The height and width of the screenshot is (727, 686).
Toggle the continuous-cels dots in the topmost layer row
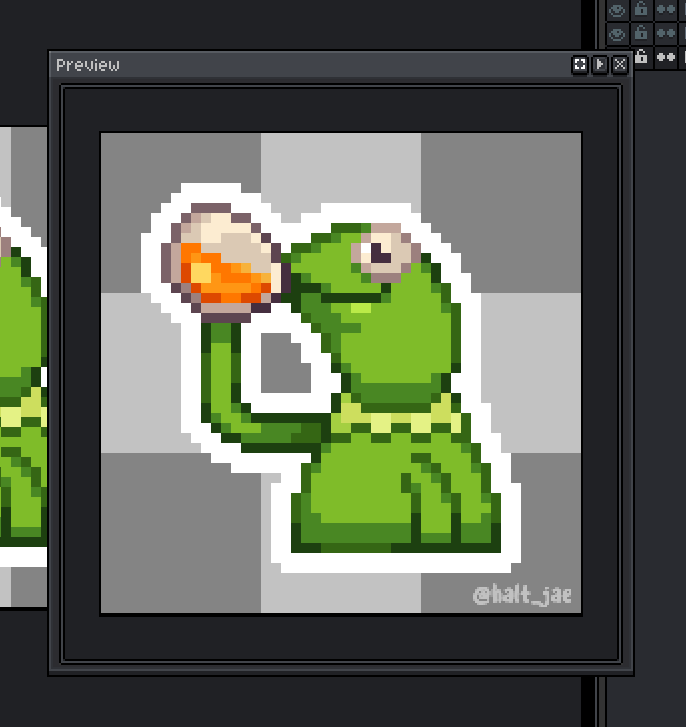(666, 10)
